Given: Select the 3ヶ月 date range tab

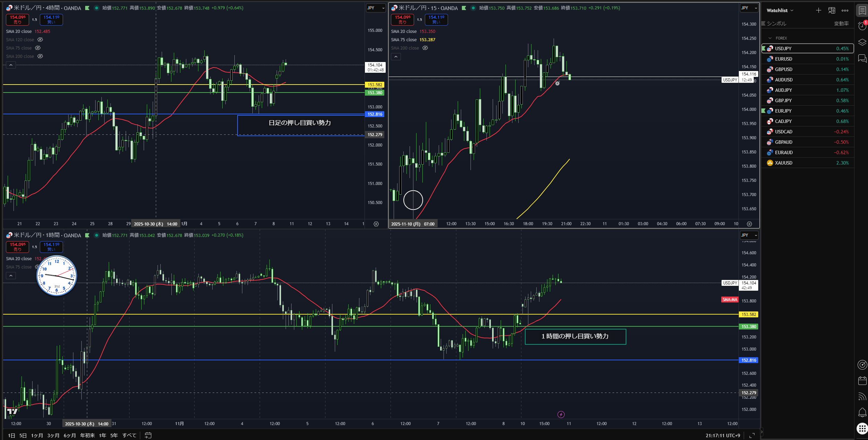Looking at the screenshot, I should point(53,435).
